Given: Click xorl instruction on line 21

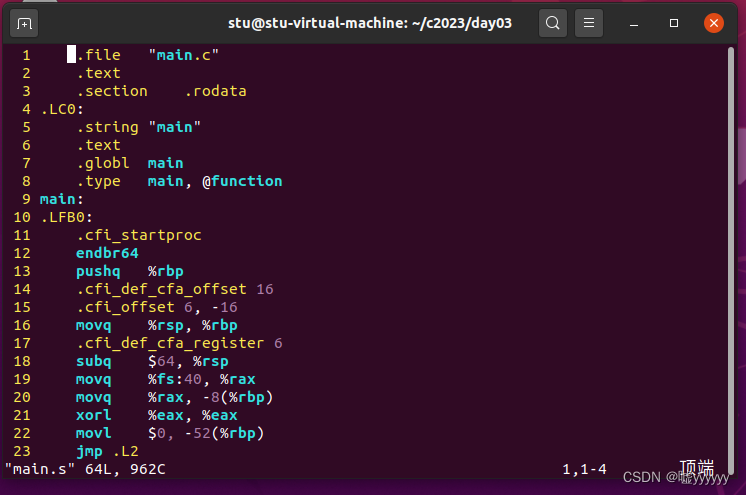Looking at the screenshot, I should pos(94,415).
